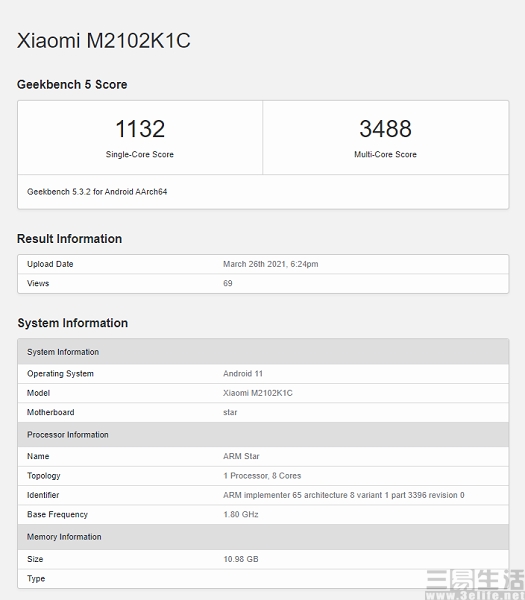Click the Model value Xiaomi M2102K1C
This screenshot has width=525, height=600.
tap(258, 393)
